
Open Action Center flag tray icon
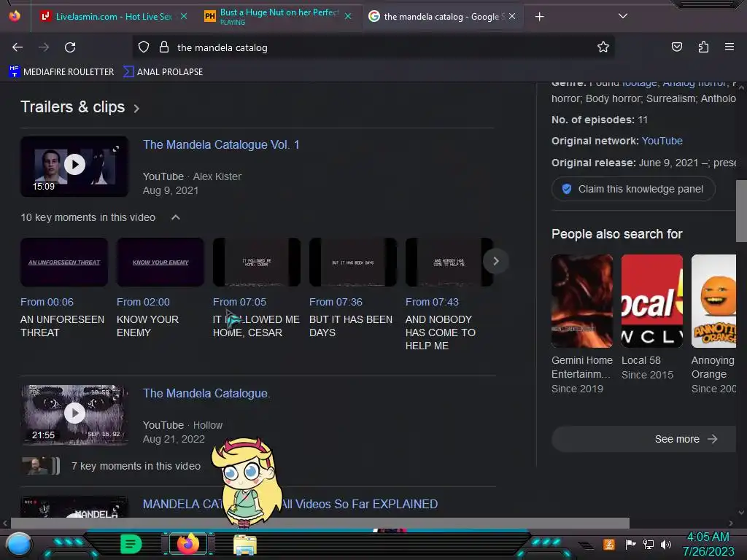coord(630,544)
